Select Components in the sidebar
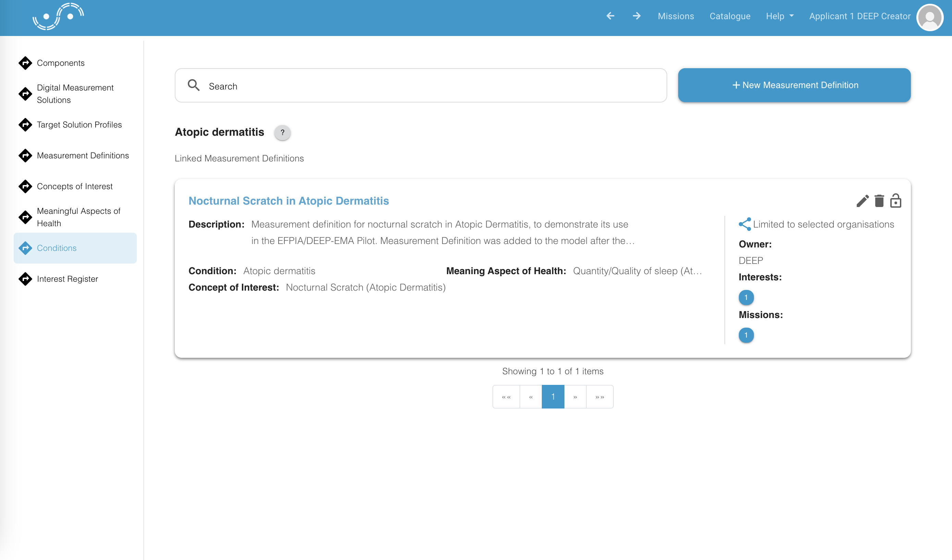The height and width of the screenshot is (560, 952). (x=75, y=63)
